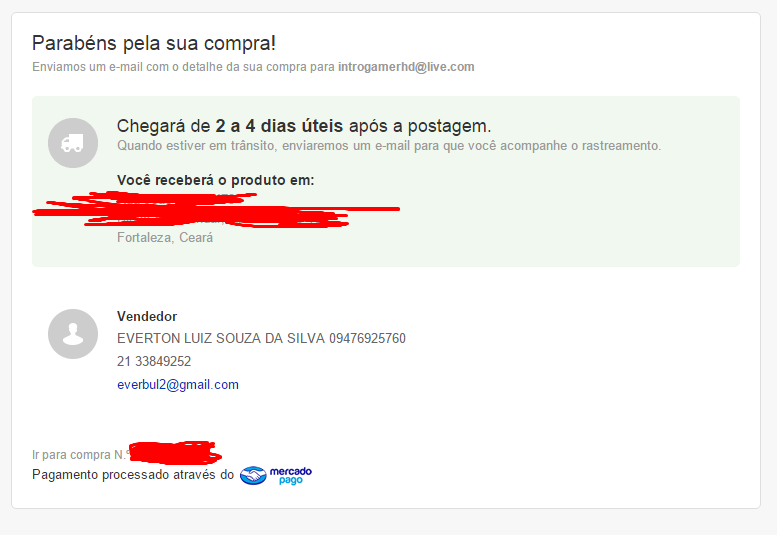This screenshot has height=535, width=777.
Task: Click the redacted delivery address
Action: [216, 210]
